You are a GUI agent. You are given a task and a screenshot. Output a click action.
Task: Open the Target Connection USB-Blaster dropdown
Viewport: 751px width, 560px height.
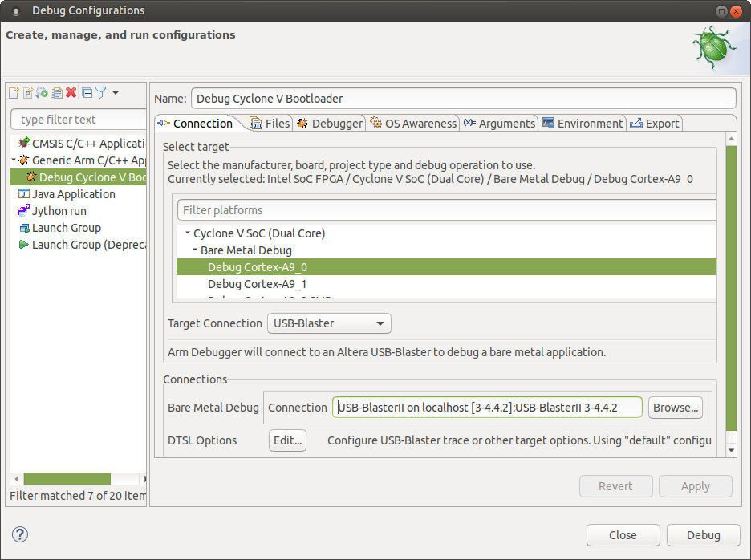click(x=328, y=323)
